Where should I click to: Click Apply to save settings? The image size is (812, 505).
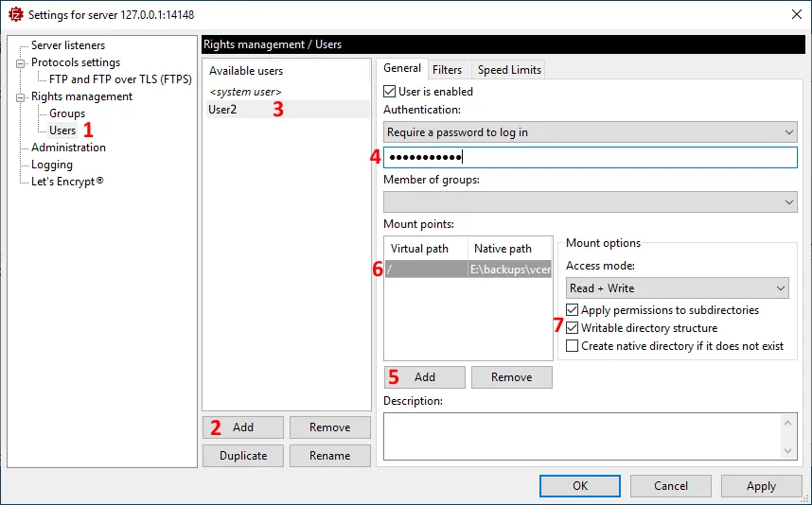[761, 486]
